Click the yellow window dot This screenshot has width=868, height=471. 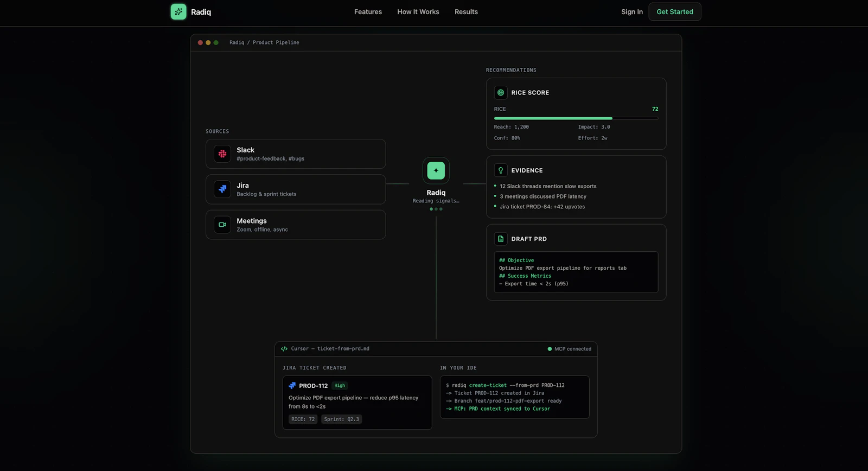[208, 42]
